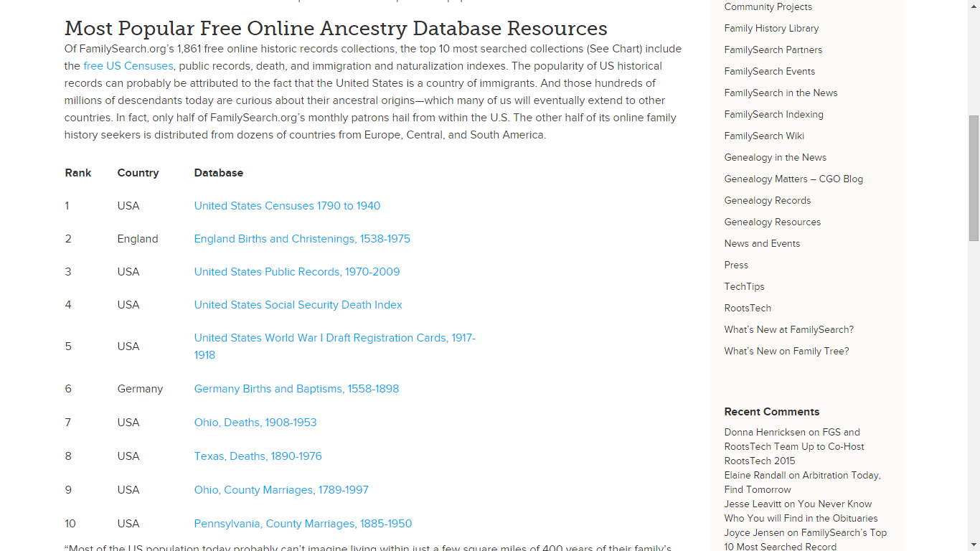Open United States Social Security Death Index
Image resolution: width=980 pixels, height=551 pixels.
click(x=298, y=305)
